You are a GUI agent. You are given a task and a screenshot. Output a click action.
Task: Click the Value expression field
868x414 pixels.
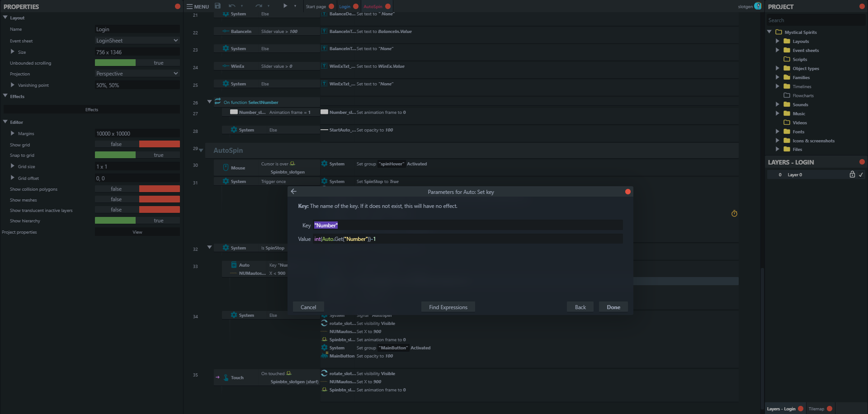(468, 239)
